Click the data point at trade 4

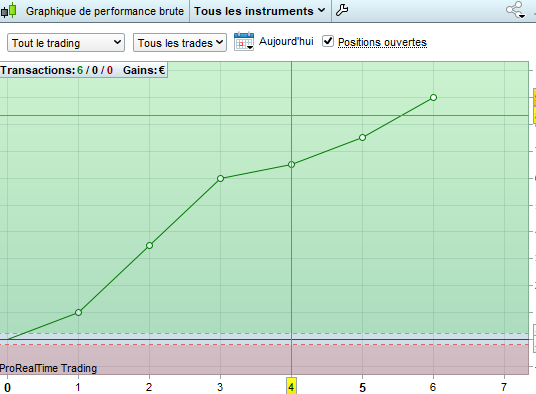(x=291, y=165)
